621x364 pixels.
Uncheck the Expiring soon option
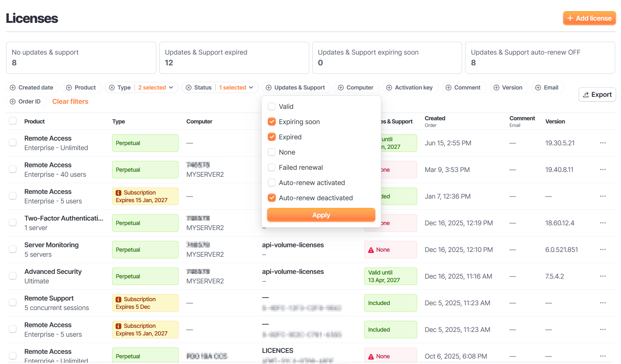272,122
